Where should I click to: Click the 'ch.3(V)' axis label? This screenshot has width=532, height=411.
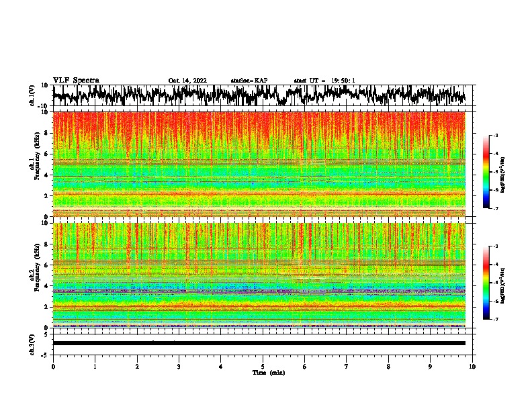tap(32, 345)
